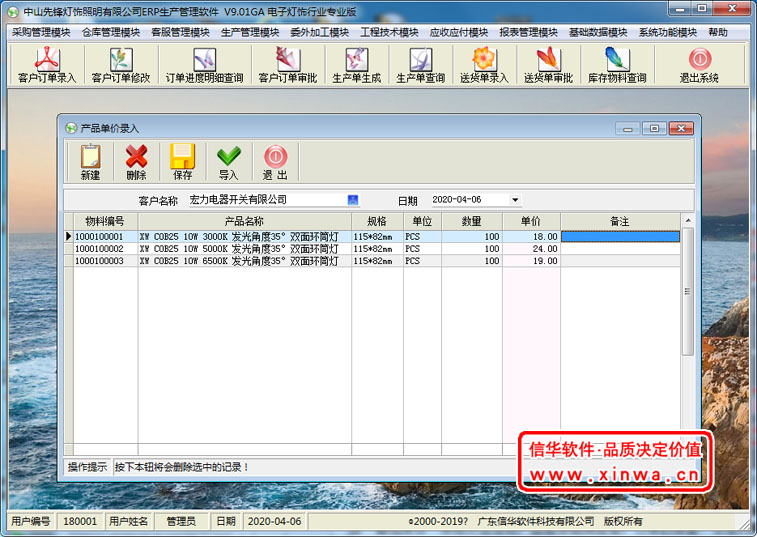Open the 生产管理模块 menu
This screenshot has width=757, height=537.
click(250, 32)
